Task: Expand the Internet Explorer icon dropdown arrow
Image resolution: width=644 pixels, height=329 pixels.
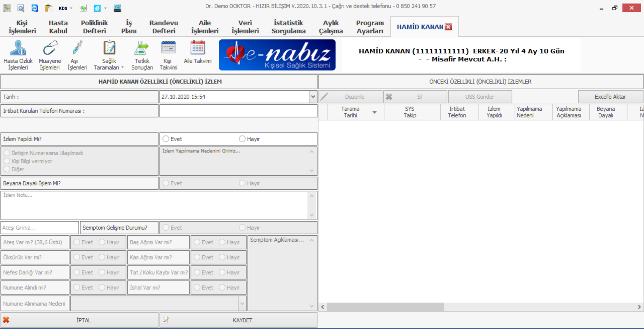Action: click(105, 8)
